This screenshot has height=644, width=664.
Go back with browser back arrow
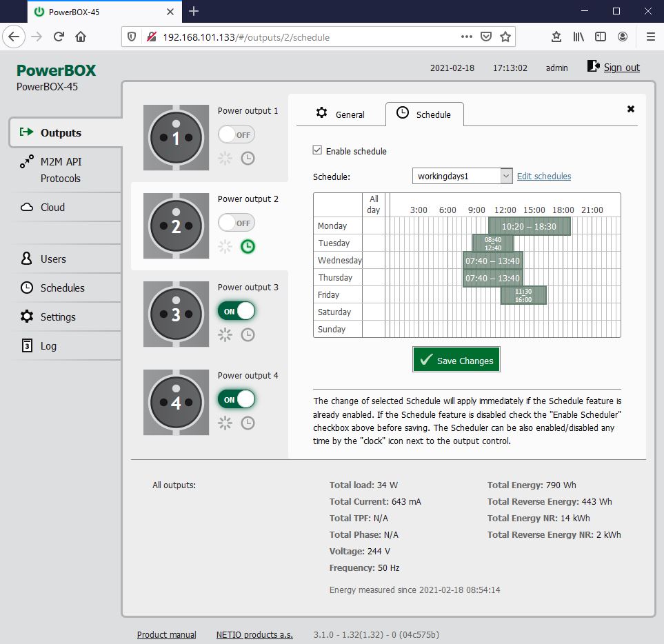coord(14,37)
